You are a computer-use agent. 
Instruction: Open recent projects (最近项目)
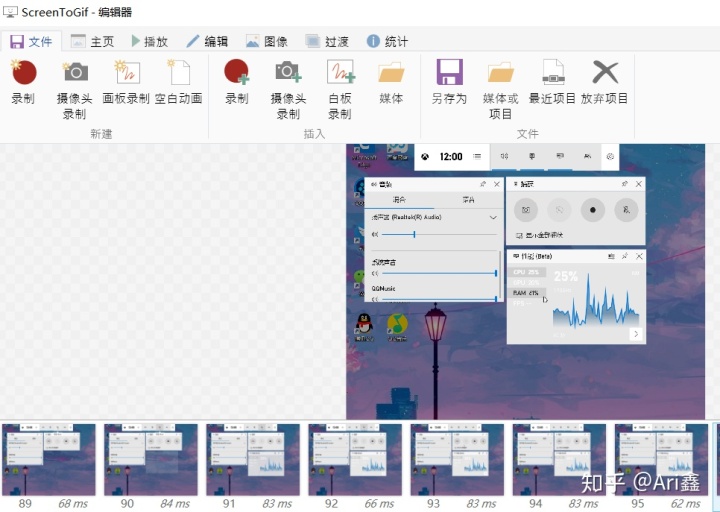552,82
